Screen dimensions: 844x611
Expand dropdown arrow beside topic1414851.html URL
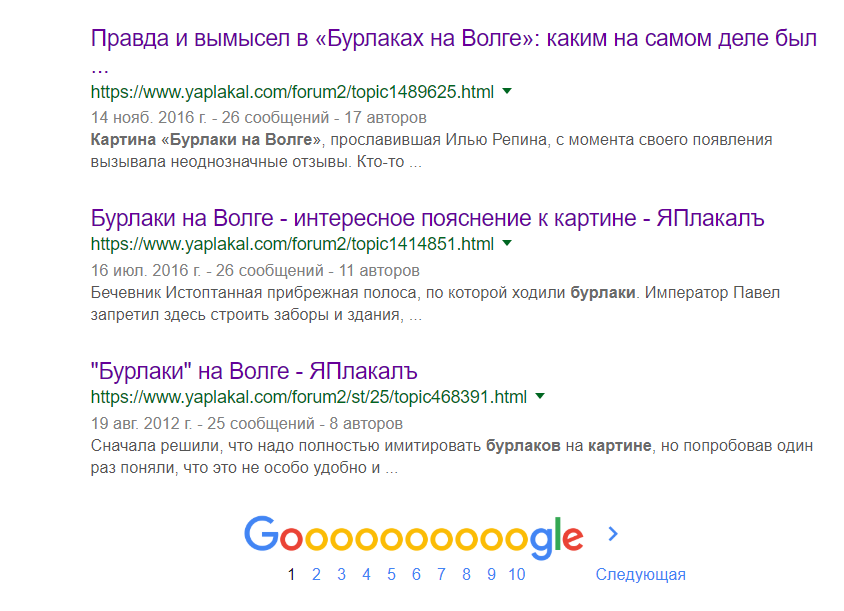click(x=507, y=243)
